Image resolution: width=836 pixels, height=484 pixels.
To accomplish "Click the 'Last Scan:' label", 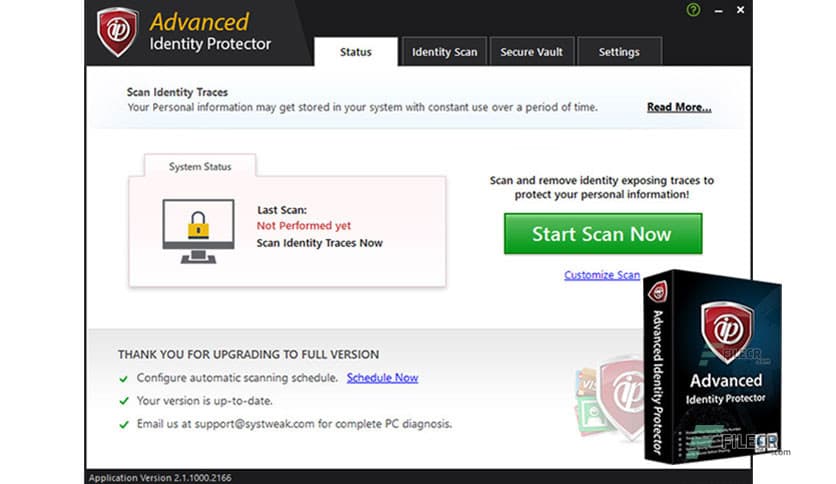I will (x=282, y=209).
